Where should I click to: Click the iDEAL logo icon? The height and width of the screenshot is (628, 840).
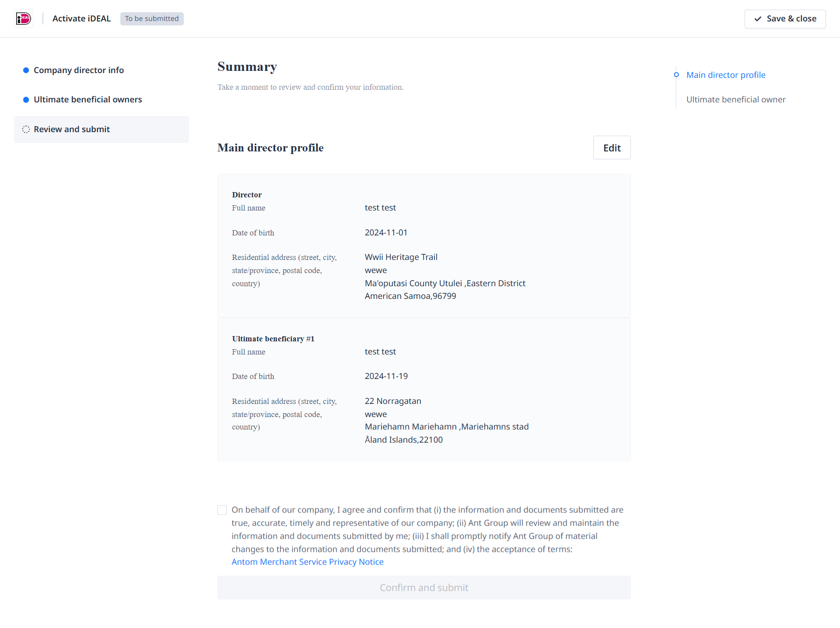click(24, 19)
